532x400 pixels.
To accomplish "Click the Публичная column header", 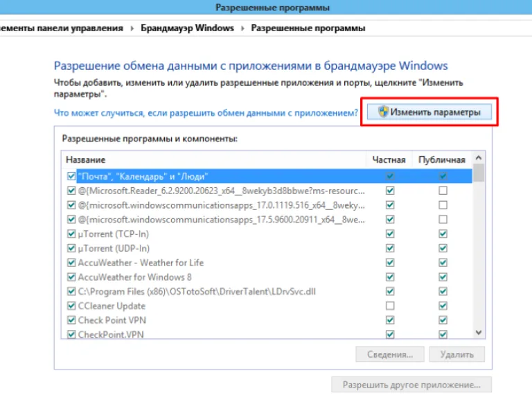I will pyautogui.click(x=442, y=159).
